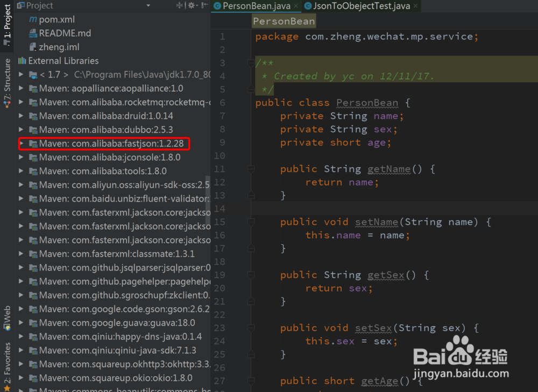Expand Maven: com.baidu.unbiz:fluent-validator node
The width and height of the screenshot is (538, 392).
click(22, 198)
